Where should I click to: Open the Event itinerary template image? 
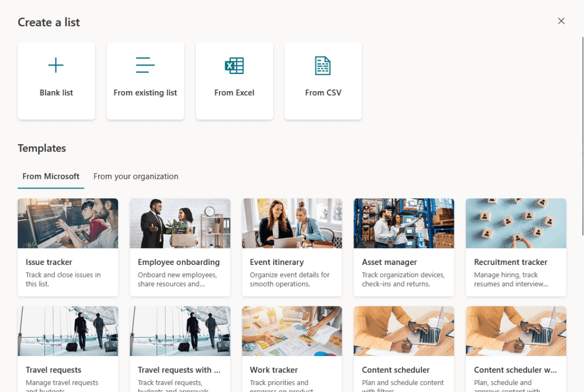tap(292, 223)
